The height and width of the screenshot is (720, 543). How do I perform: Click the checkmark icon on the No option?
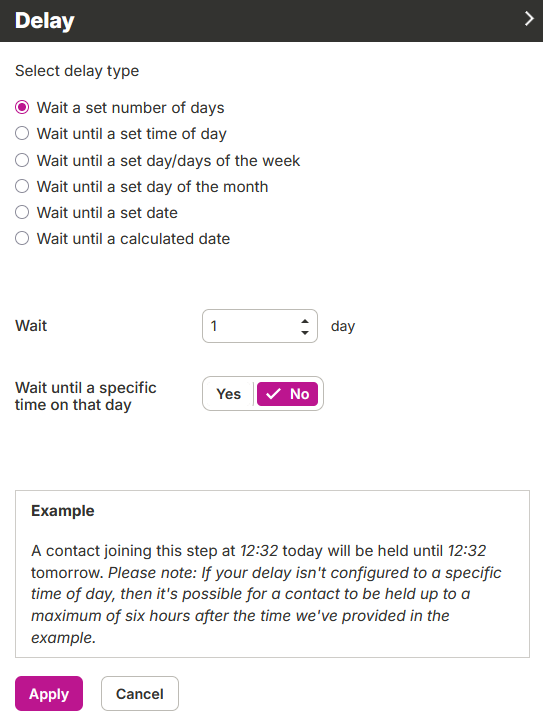coord(273,394)
